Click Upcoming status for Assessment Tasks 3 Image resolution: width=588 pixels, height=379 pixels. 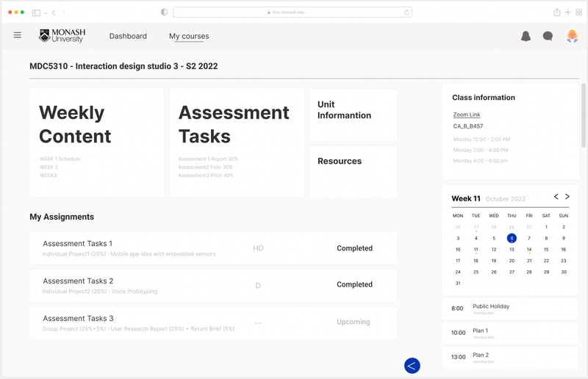(x=354, y=322)
